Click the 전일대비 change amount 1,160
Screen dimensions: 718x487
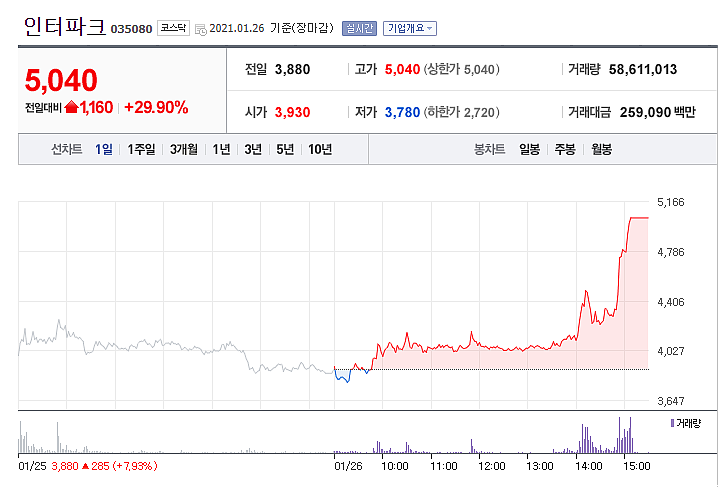pyautogui.click(x=96, y=108)
